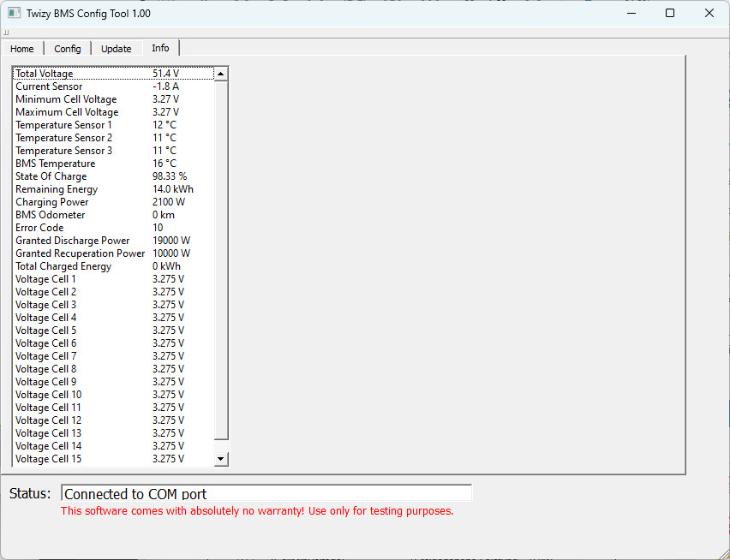The width and height of the screenshot is (730, 560).
Task: Select Voltage Cell 1 in the list
Action: click(111, 279)
